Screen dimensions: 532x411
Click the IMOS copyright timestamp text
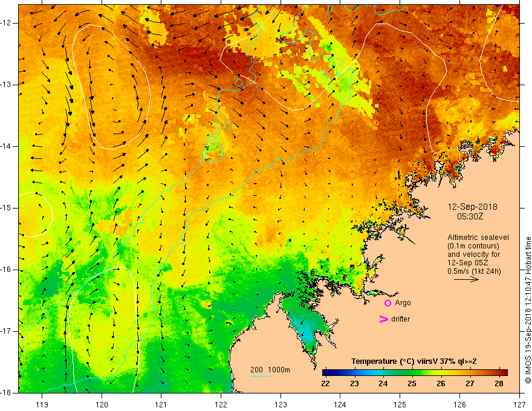(x=528, y=311)
